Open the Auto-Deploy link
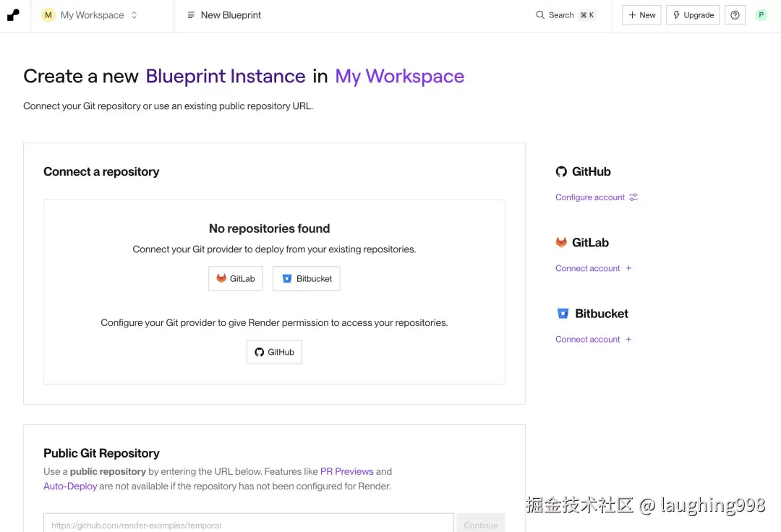The height and width of the screenshot is (532, 781). pyautogui.click(x=70, y=486)
